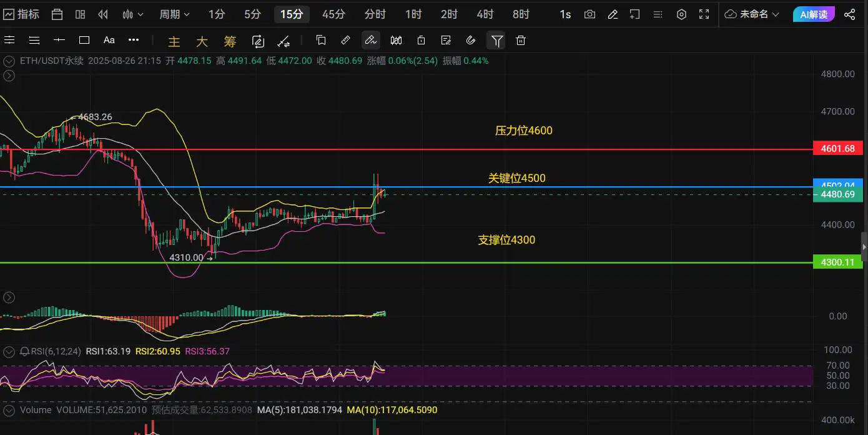Open the multi-chart layout icon

(x=80, y=14)
